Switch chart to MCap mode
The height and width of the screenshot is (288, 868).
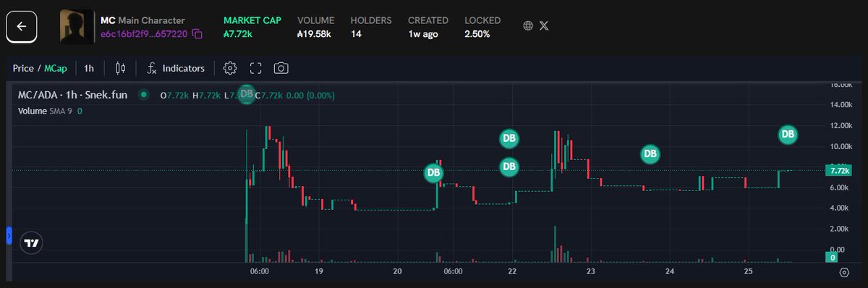(56, 68)
